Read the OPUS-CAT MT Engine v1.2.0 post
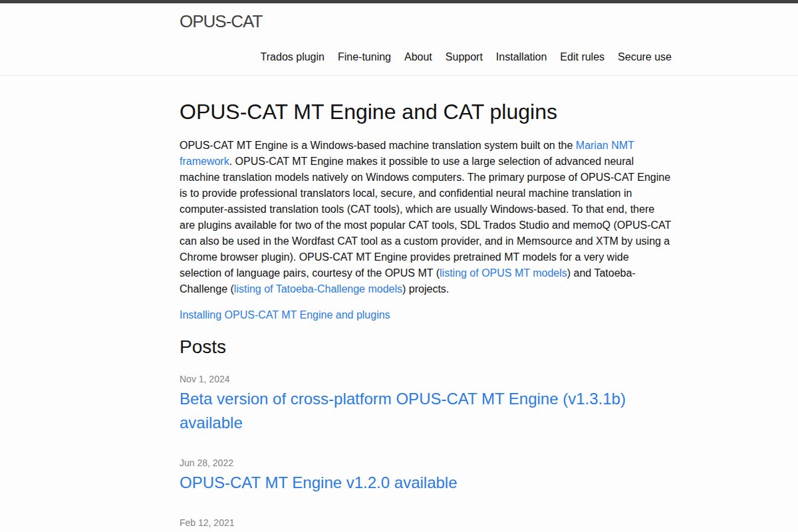Screen dimensions: 798x532 [x=318, y=483]
